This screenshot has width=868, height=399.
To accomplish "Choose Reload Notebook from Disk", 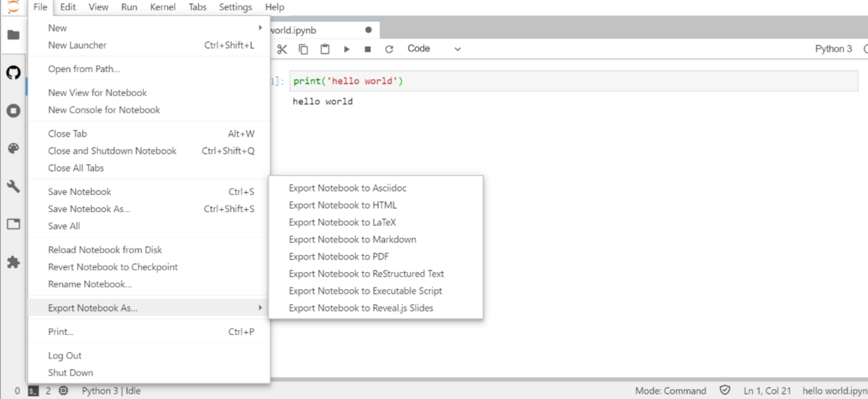I will [x=149, y=249].
